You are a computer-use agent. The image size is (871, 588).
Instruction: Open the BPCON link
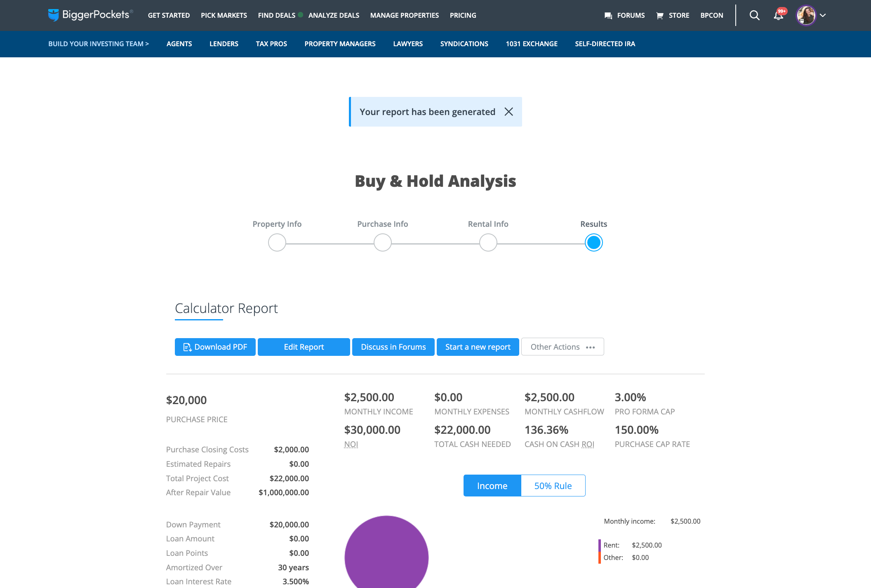pyautogui.click(x=712, y=15)
